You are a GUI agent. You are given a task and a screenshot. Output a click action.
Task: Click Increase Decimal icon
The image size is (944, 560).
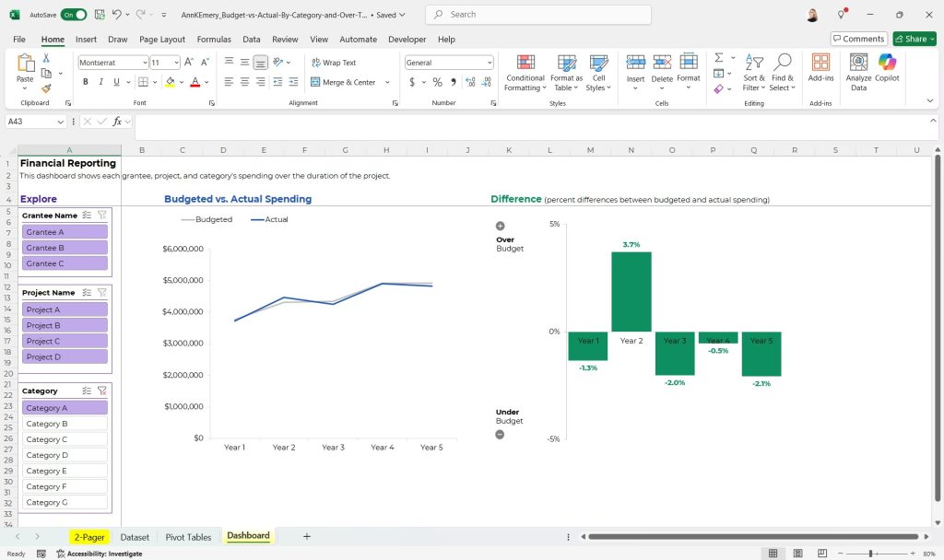[x=470, y=82]
